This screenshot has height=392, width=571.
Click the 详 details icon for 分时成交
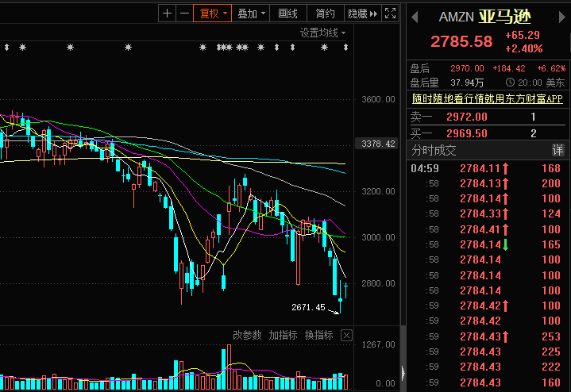pyautogui.click(x=557, y=151)
